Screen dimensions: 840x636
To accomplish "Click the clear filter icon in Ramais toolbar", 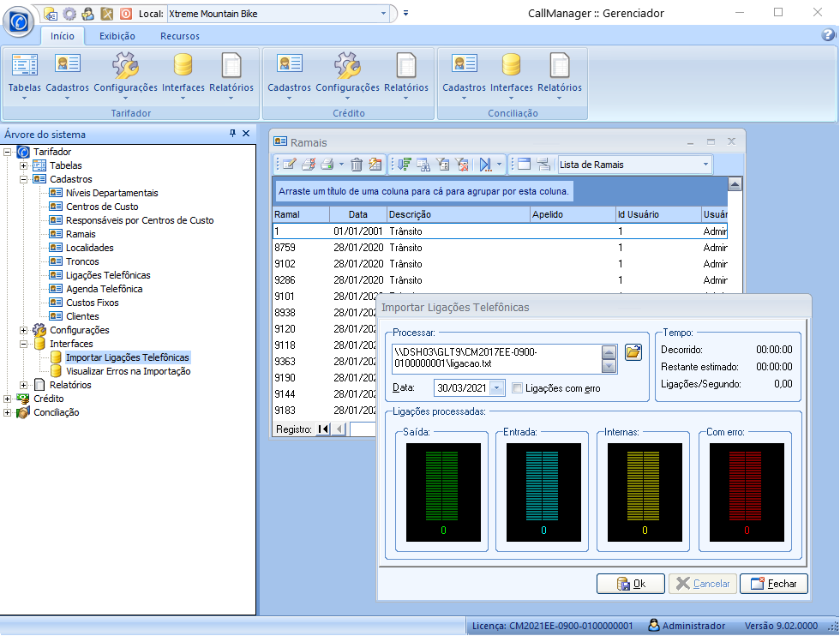I will click(462, 165).
